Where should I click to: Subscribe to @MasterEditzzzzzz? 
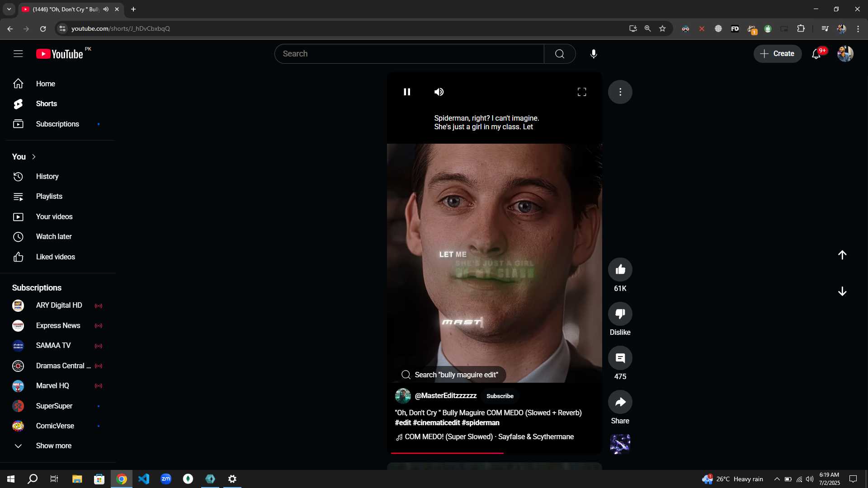tap(500, 396)
